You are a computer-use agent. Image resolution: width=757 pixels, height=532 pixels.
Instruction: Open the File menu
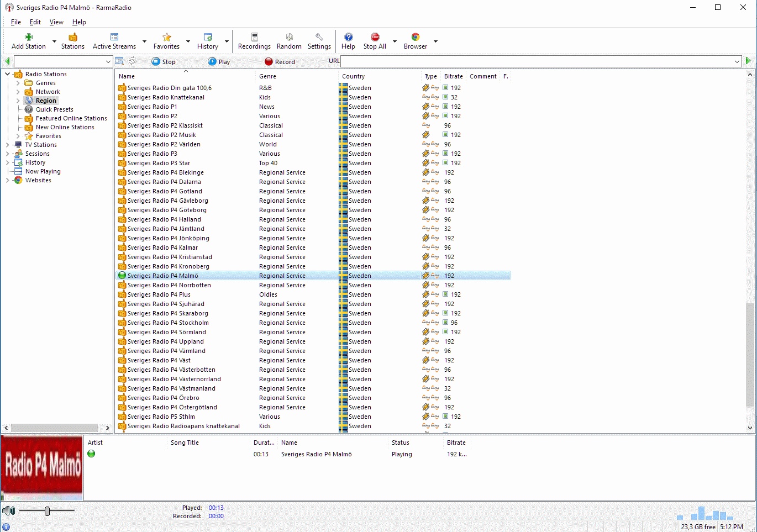[x=16, y=22]
